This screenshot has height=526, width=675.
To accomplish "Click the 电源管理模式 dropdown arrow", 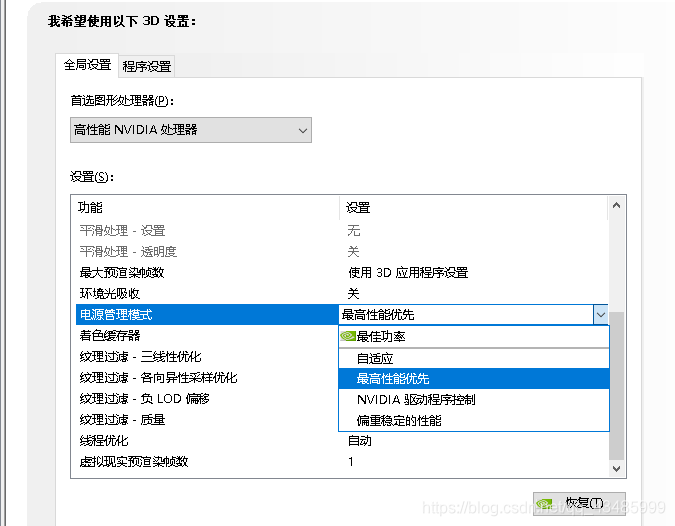I will [601, 315].
